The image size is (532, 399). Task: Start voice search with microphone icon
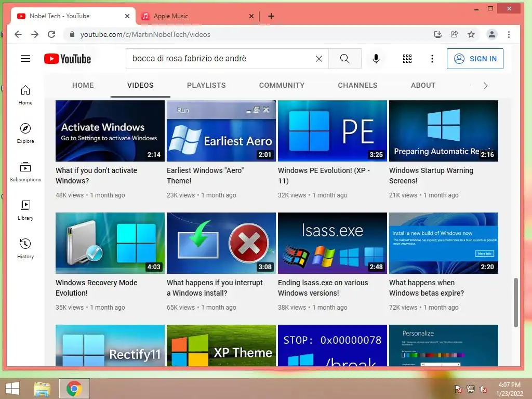376,59
